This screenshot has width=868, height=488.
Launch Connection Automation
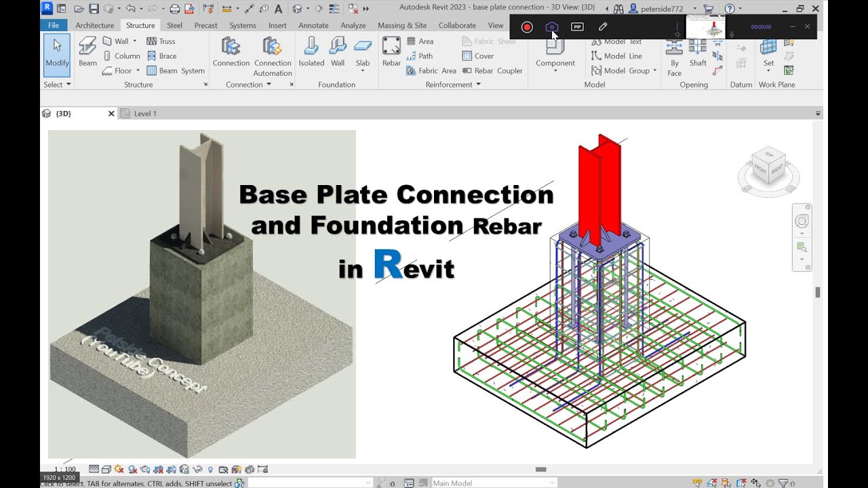click(273, 56)
